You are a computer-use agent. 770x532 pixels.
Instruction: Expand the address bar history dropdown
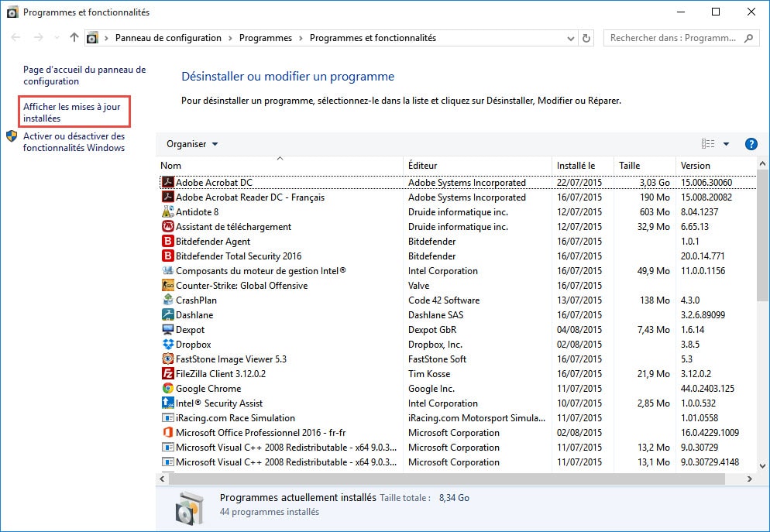click(570, 38)
